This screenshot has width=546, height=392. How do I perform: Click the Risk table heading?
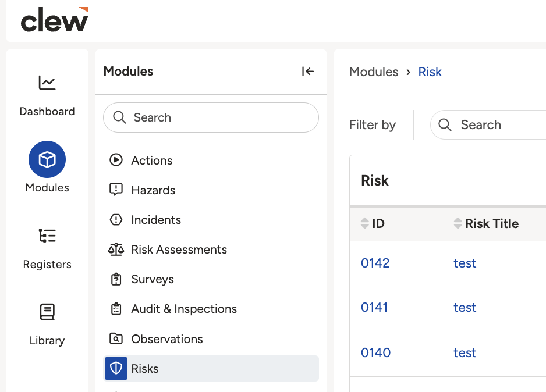(375, 180)
